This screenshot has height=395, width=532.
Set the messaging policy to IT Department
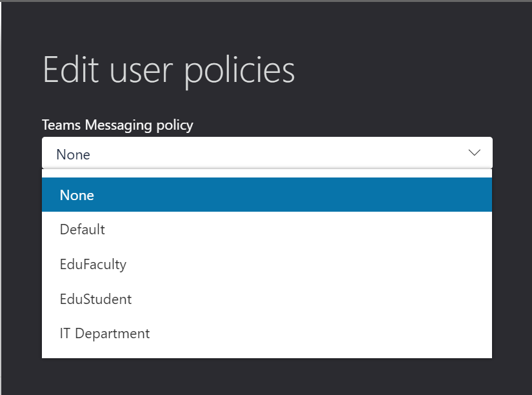pyautogui.click(x=267, y=334)
